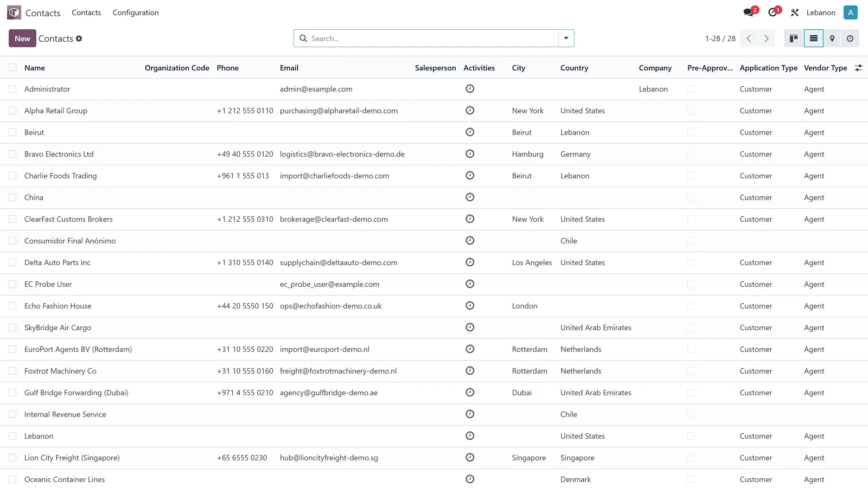The image size is (868, 488).
Task: Select the Delta Auto Parts Inc checkbox
Action: pos(12,262)
